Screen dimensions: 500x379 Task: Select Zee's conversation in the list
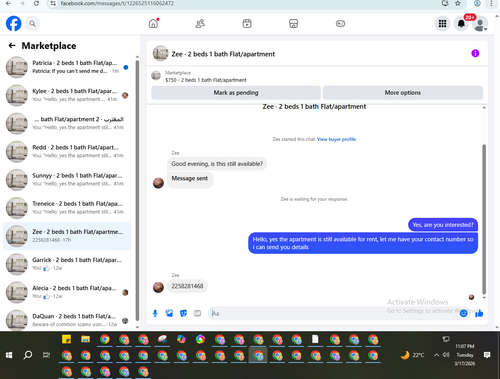[67, 236]
